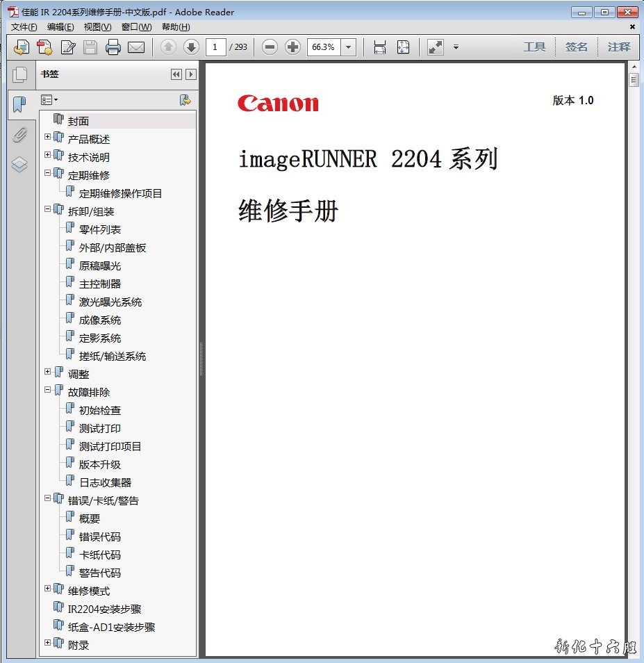Zoom out with minus button

click(x=270, y=47)
